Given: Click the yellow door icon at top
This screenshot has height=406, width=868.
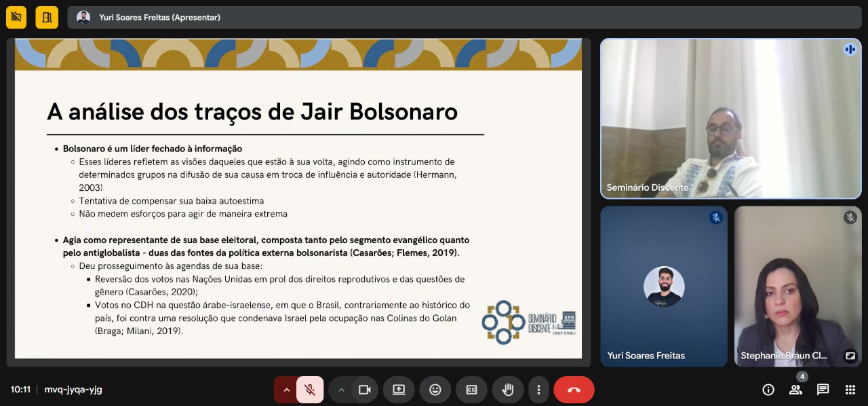Looking at the screenshot, I should click(x=47, y=18).
